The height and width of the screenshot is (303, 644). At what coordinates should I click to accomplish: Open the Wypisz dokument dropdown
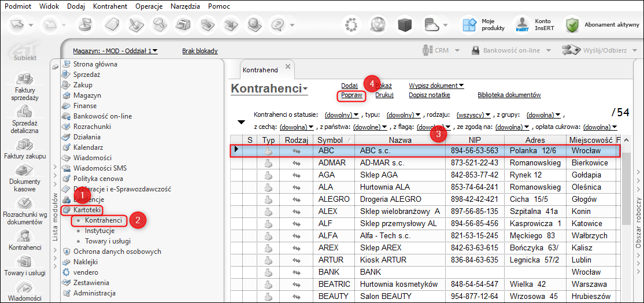(x=436, y=86)
